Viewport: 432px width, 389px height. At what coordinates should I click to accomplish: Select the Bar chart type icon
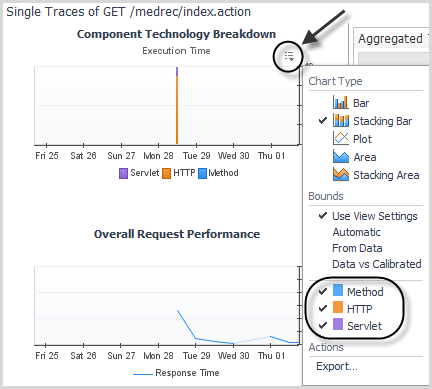click(341, 102)
